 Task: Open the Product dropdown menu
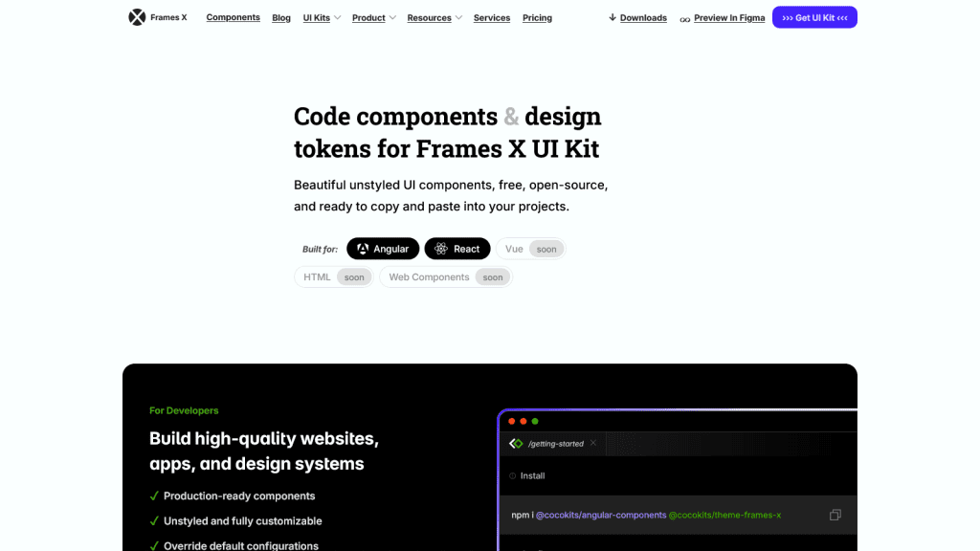click(x=368, y=17)
